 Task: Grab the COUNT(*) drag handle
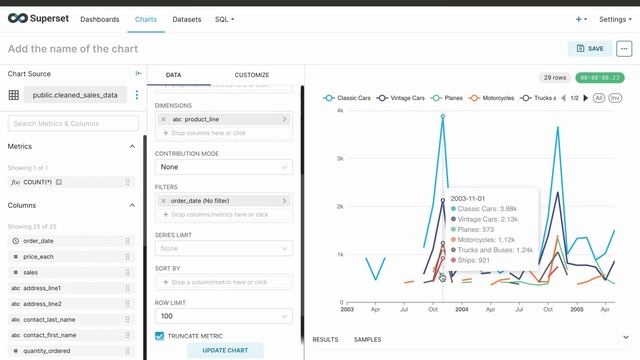coord(127,182)
